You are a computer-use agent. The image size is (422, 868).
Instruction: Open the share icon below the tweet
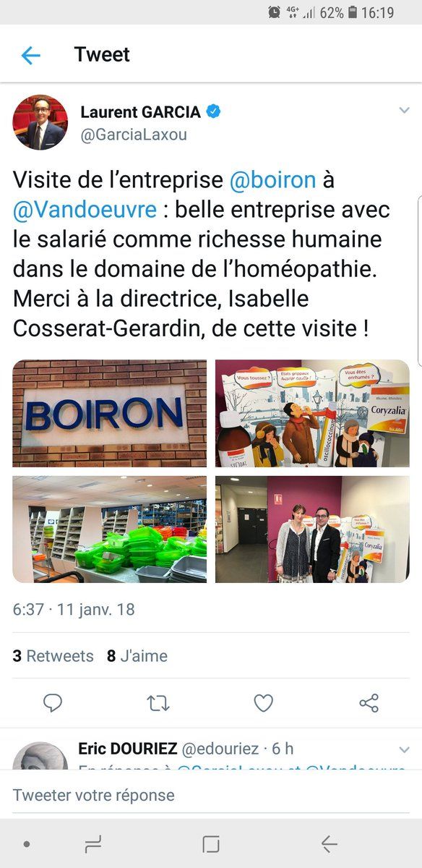[369, 702]
